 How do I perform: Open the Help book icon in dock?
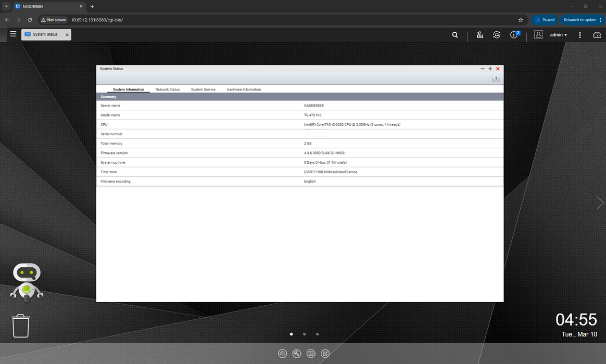[x=311, y=354]
